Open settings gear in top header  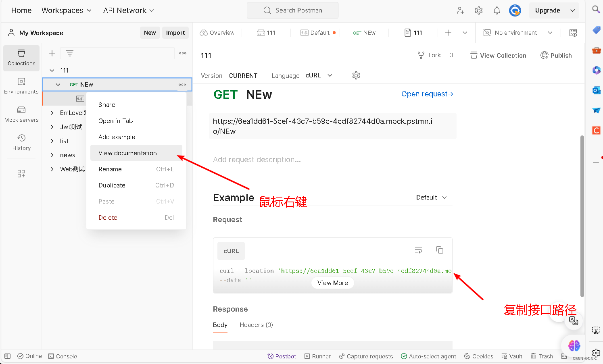pos(479,10)
